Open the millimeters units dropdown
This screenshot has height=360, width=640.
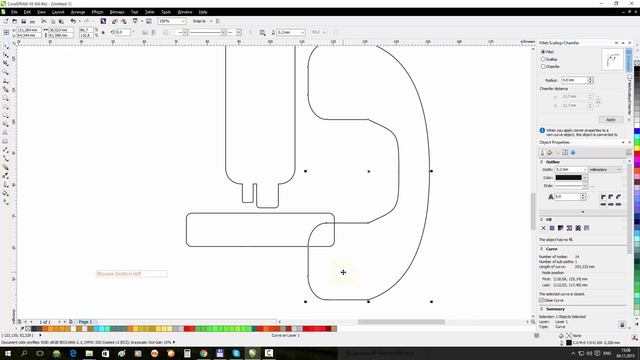pyautogui.click(x=605, y=169)
